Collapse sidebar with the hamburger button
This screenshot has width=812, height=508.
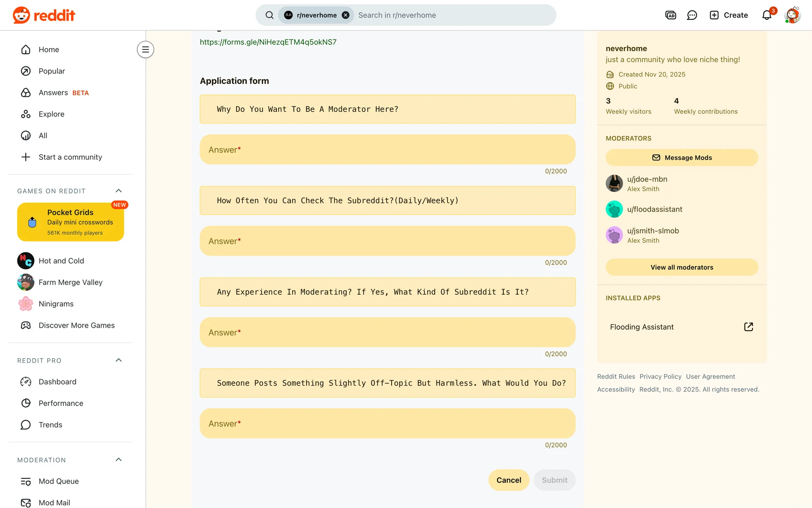click(145, 50)
